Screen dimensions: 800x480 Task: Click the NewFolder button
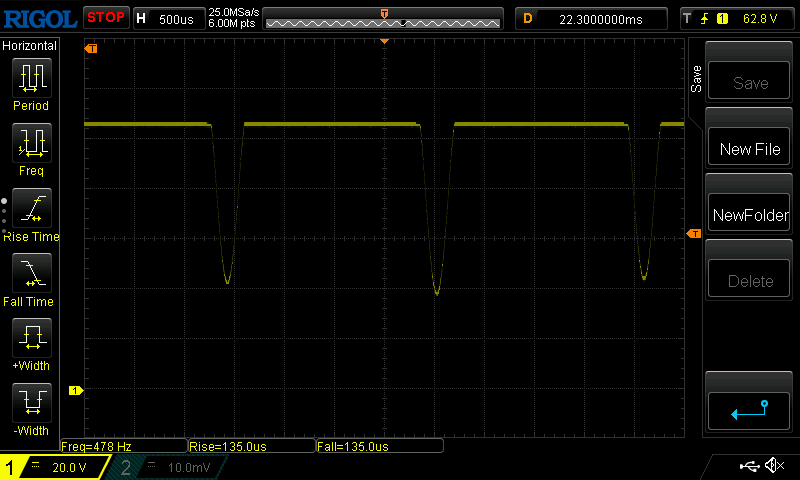(x=749, y=213)
